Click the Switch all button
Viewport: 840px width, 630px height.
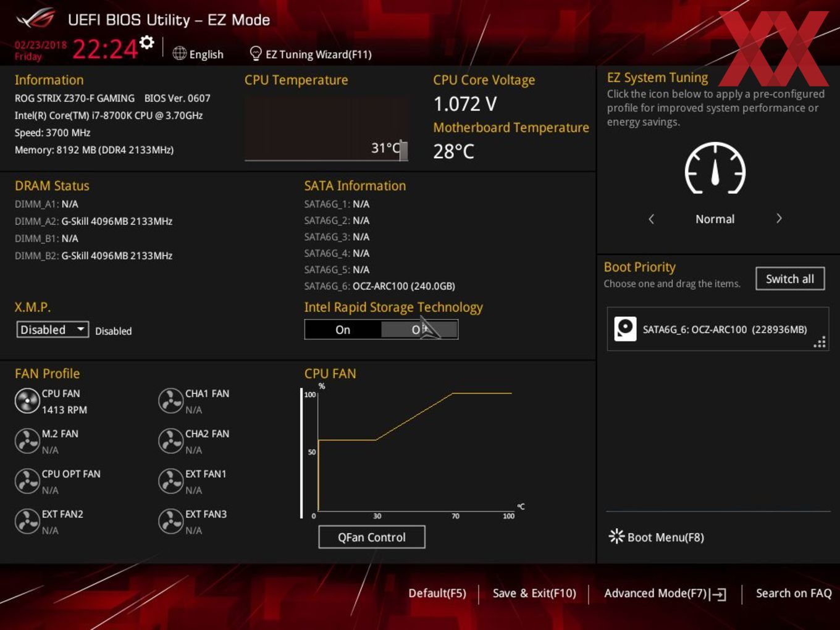click(x=790, y=279)
